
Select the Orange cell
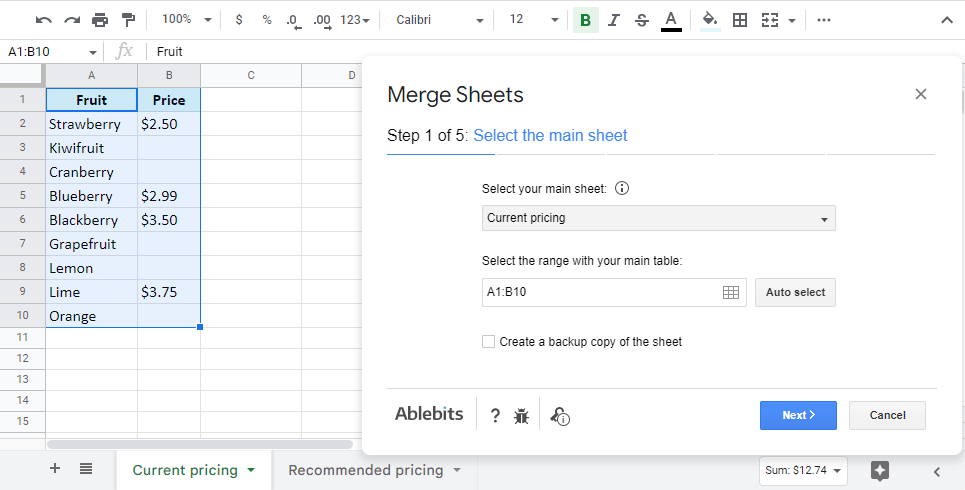coord(92,316)
